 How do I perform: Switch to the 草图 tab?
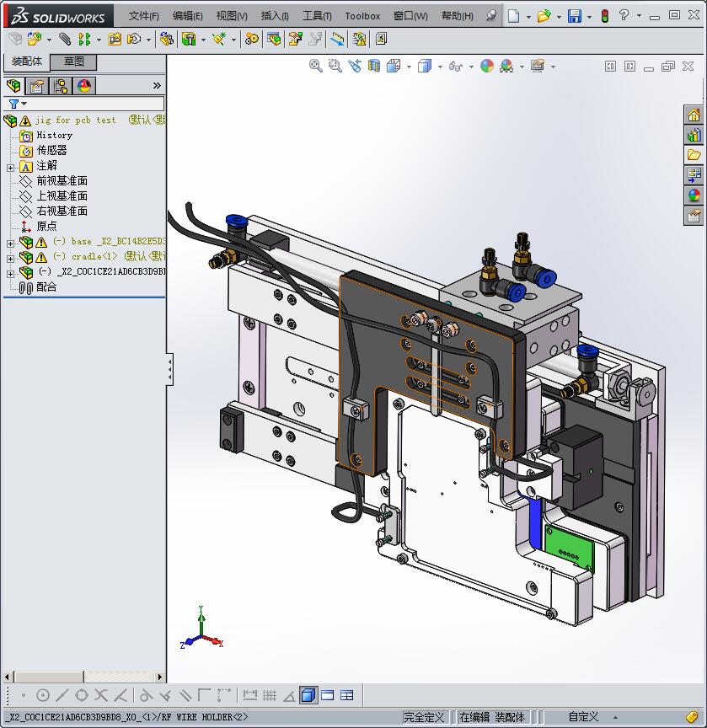[73, 62]
